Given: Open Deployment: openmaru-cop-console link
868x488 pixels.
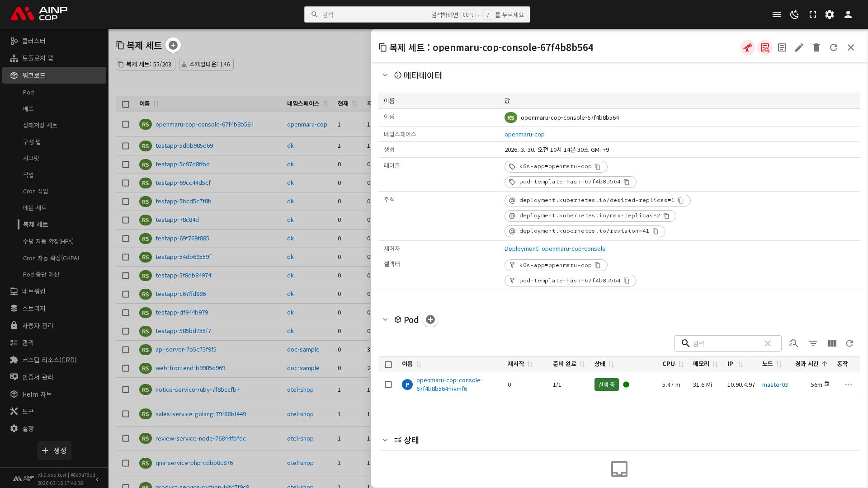Looking at the screenshot, I should point(555,249).
